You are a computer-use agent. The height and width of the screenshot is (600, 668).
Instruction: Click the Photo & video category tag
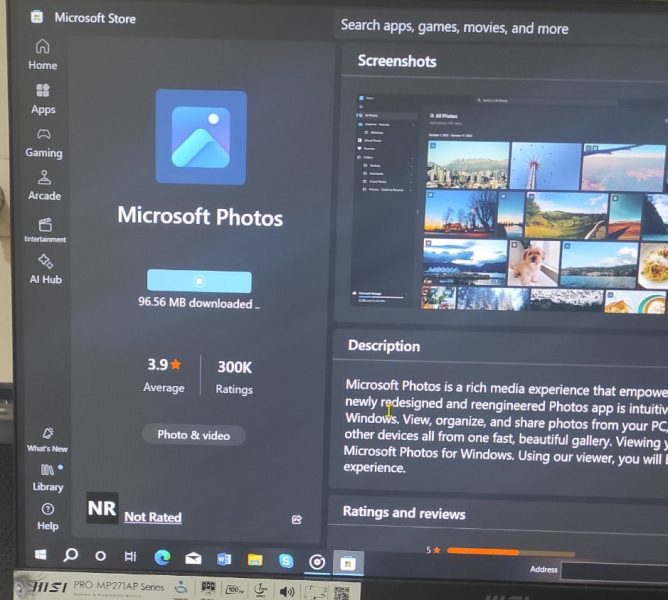click(x=193, y=435)
